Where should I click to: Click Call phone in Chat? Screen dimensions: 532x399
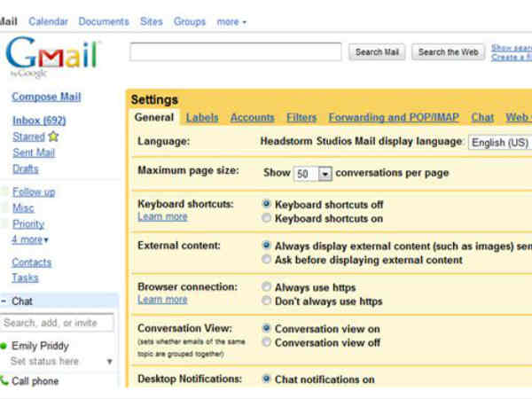click(x=35, y=381)
